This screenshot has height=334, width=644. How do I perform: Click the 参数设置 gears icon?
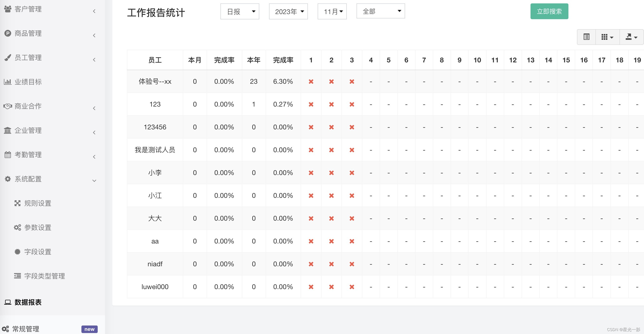pos(17,227)
